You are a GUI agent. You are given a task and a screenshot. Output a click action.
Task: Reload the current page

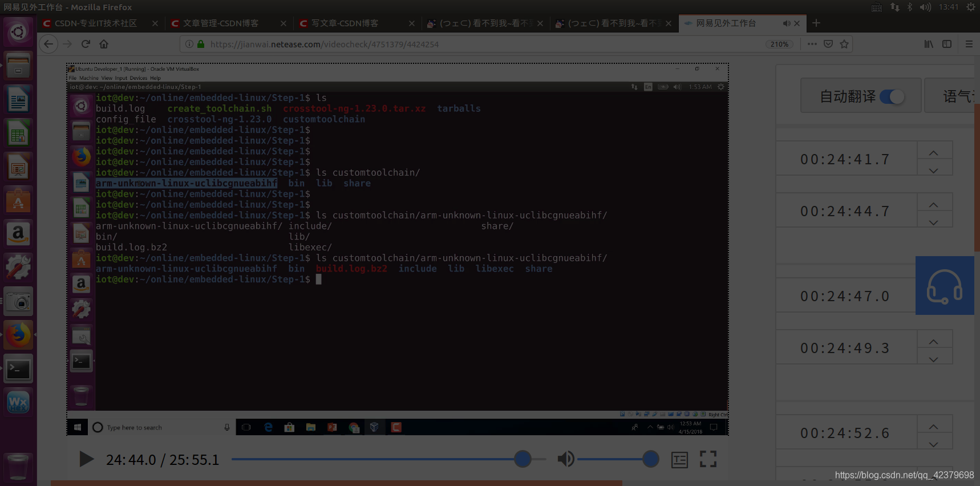86,44
